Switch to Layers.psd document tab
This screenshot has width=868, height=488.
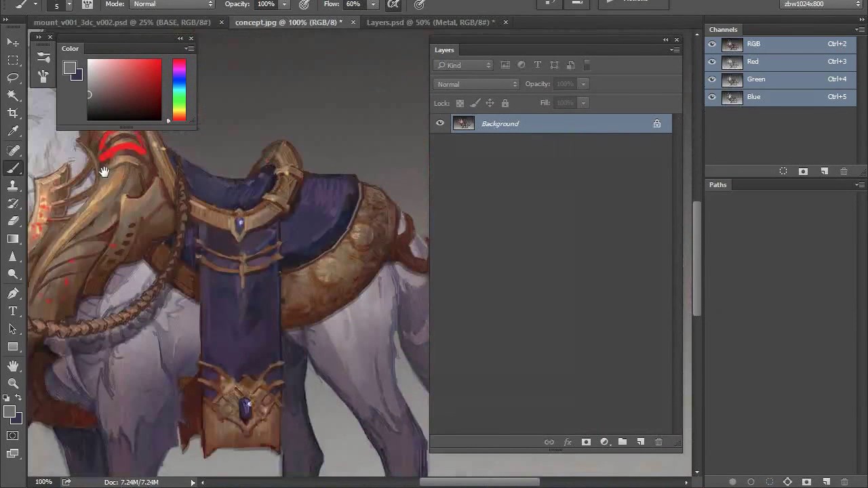tap(431, 22)
